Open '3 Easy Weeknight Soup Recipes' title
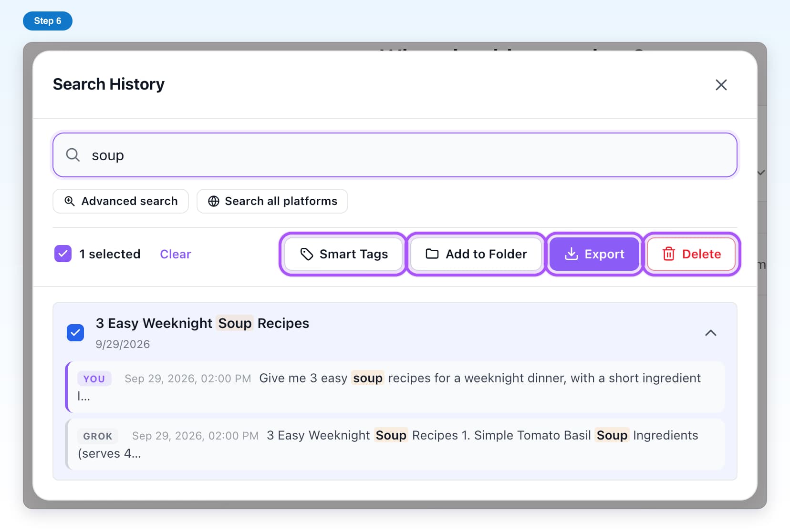This screenshot has width=790, height=532. pos(202,323)
